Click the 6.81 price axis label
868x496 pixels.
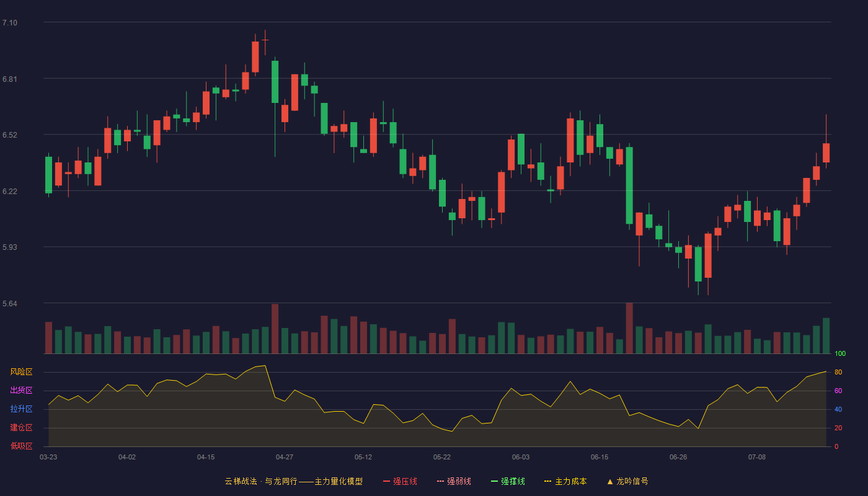pos(10,79)
